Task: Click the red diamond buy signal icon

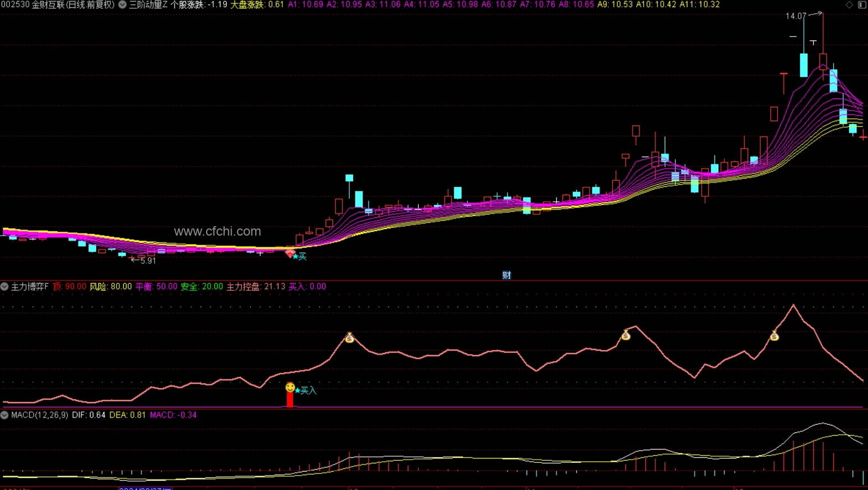Action: pos(290,254)
